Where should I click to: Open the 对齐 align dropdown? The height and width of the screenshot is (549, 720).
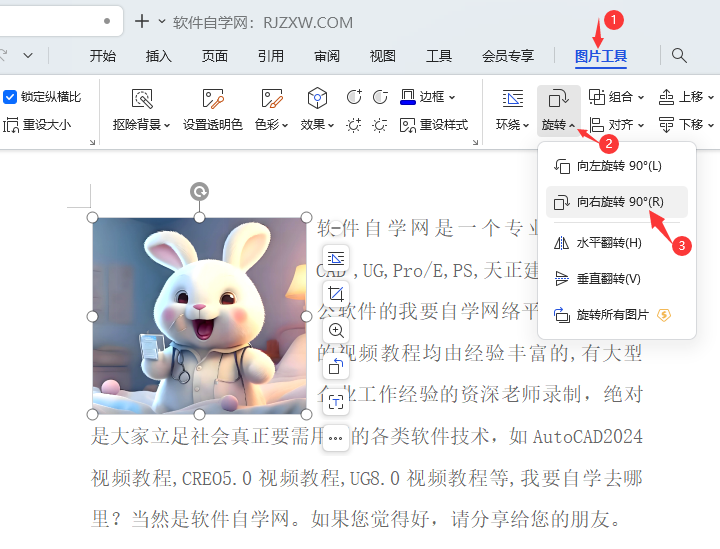click(x=616, y=124)
